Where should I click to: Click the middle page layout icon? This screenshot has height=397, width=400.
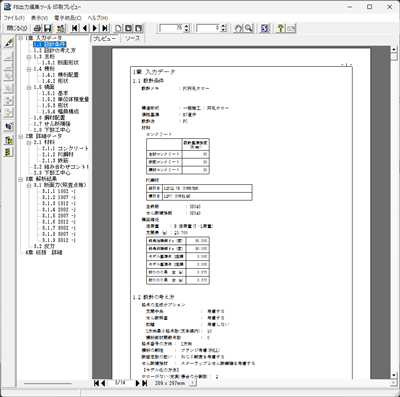[x=128, y=28]
